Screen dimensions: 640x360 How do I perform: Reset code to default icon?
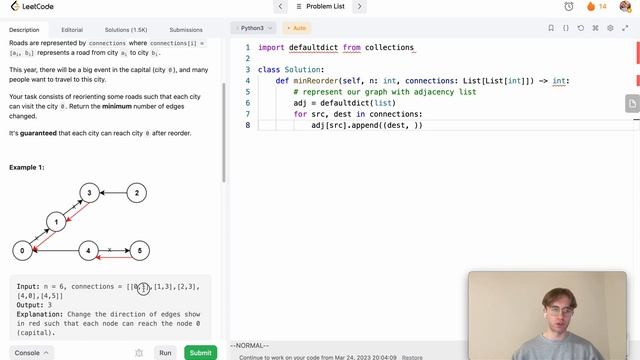click(x=580, y=28)
